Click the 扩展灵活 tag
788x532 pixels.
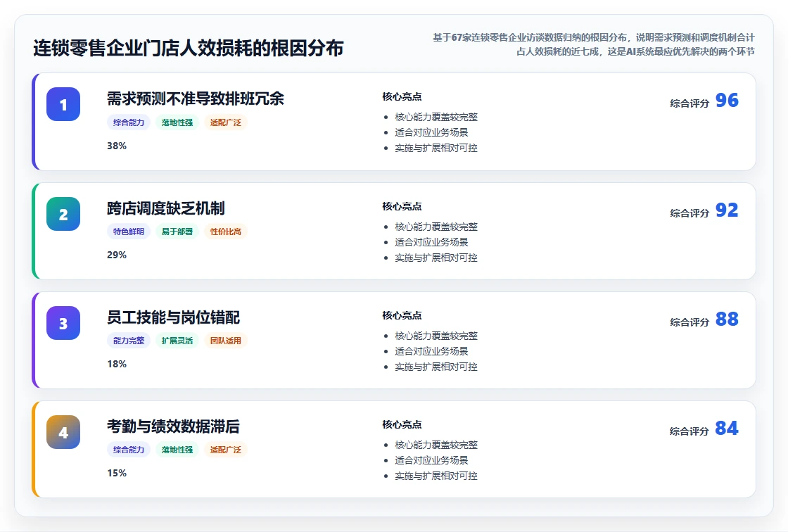[177, 341]
